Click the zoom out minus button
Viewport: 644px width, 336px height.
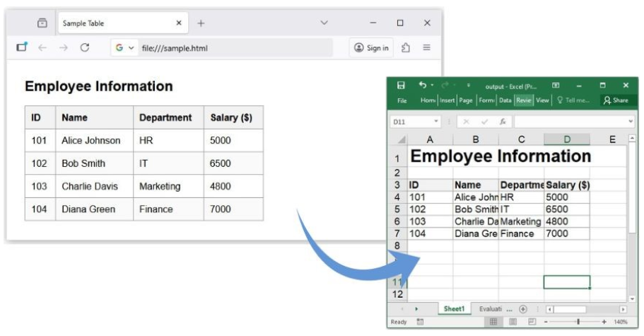tap(546, 322)
